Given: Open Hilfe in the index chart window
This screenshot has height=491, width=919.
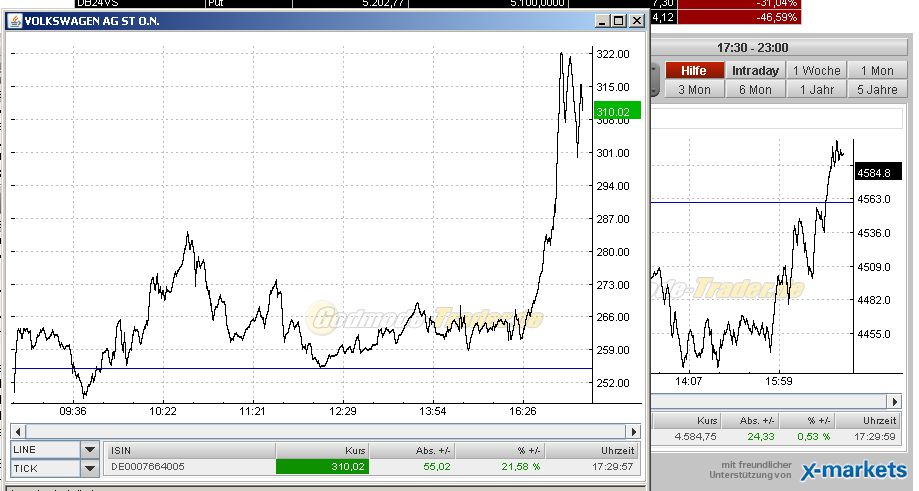Looking at the screenshot, I should pos(694,70).
